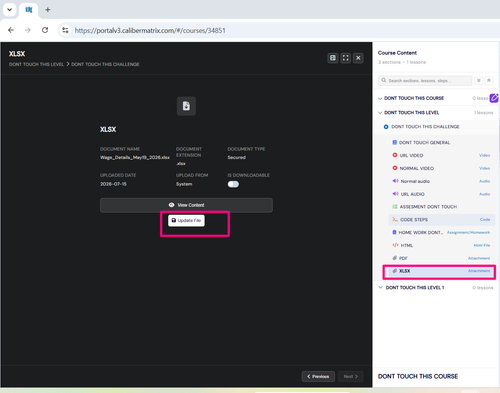Click the search magnifier icon
Viewport: 500px width, 393px height.
[384, 80]
